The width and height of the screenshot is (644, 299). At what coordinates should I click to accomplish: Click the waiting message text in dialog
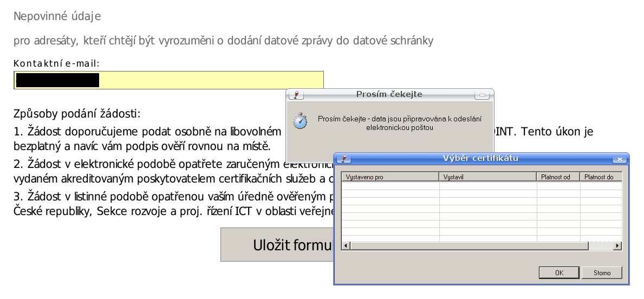coord(399,123)
